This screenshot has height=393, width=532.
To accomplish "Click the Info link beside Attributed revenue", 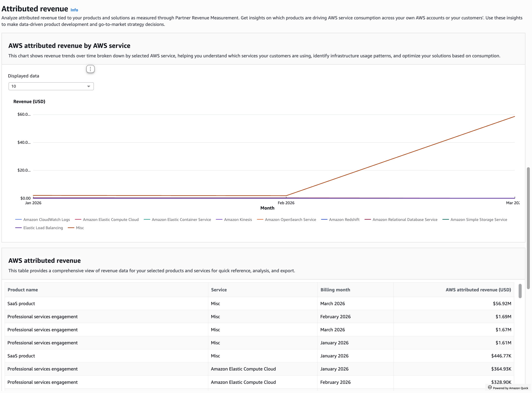I will point(74,10).
